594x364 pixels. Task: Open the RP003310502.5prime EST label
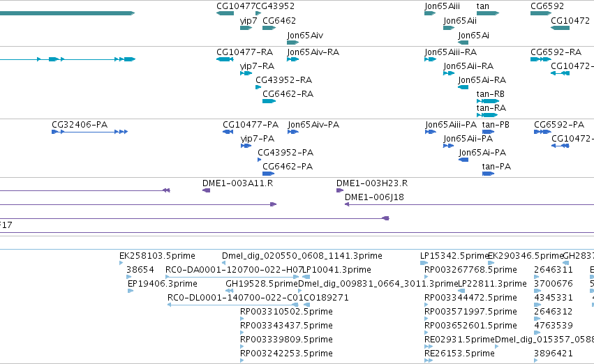286,312
